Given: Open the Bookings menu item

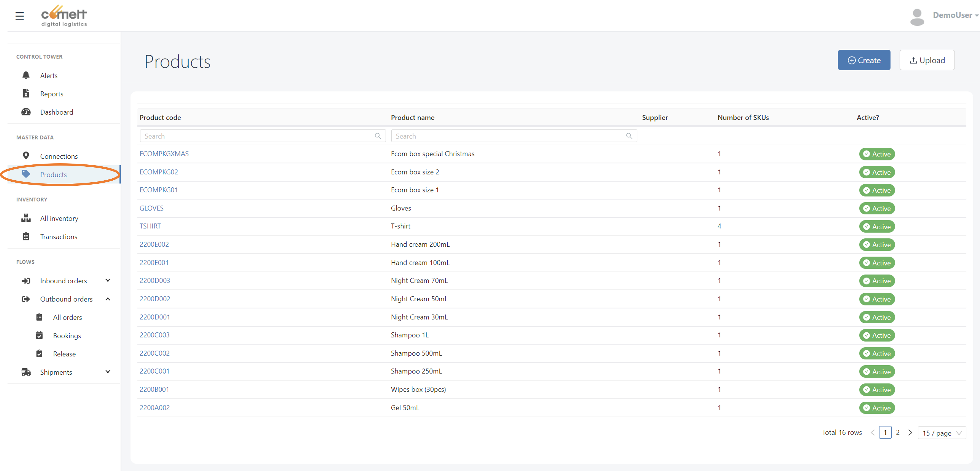Looking at the screenshot, I should [x=67, y=336].
